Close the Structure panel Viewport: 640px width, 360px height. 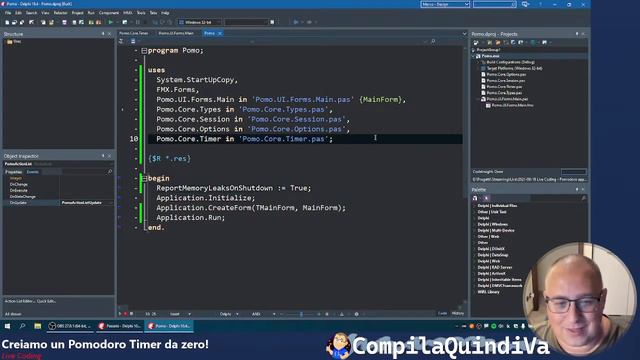[x=109, y=34]
